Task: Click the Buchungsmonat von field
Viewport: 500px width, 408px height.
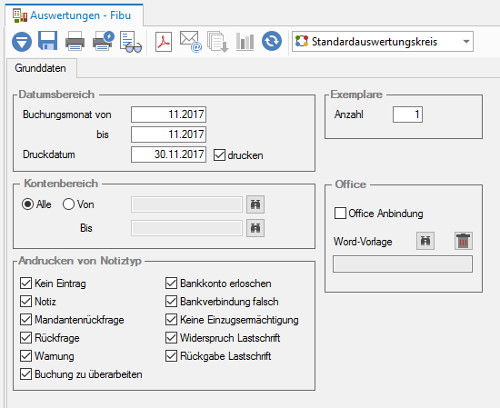Action: click(169, 115)
